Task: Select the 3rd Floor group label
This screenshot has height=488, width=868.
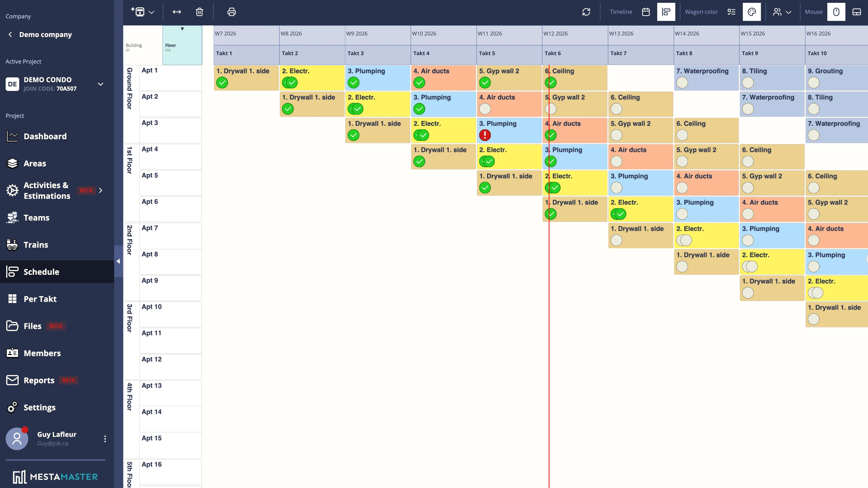Action: click(x=129, y=318)
